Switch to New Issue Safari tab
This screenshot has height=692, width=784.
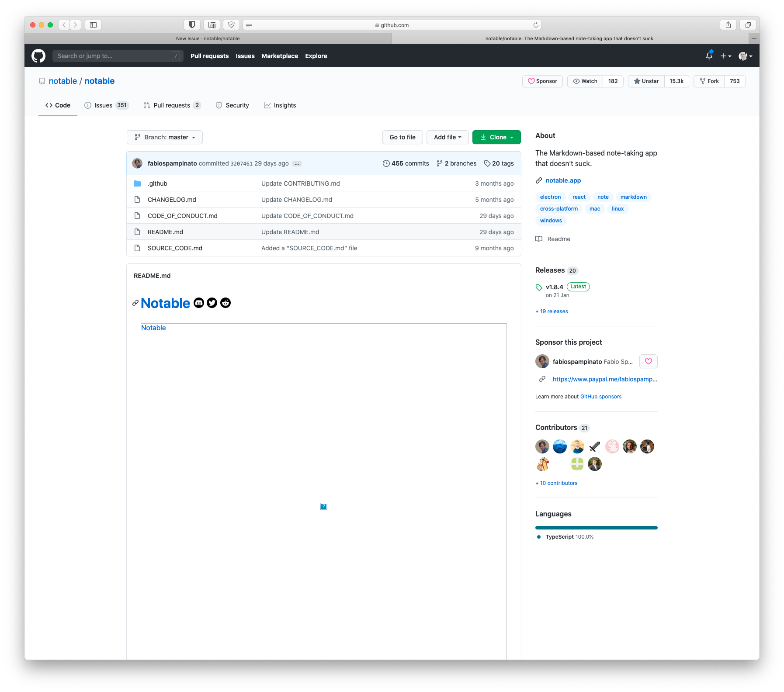[208, 38]
